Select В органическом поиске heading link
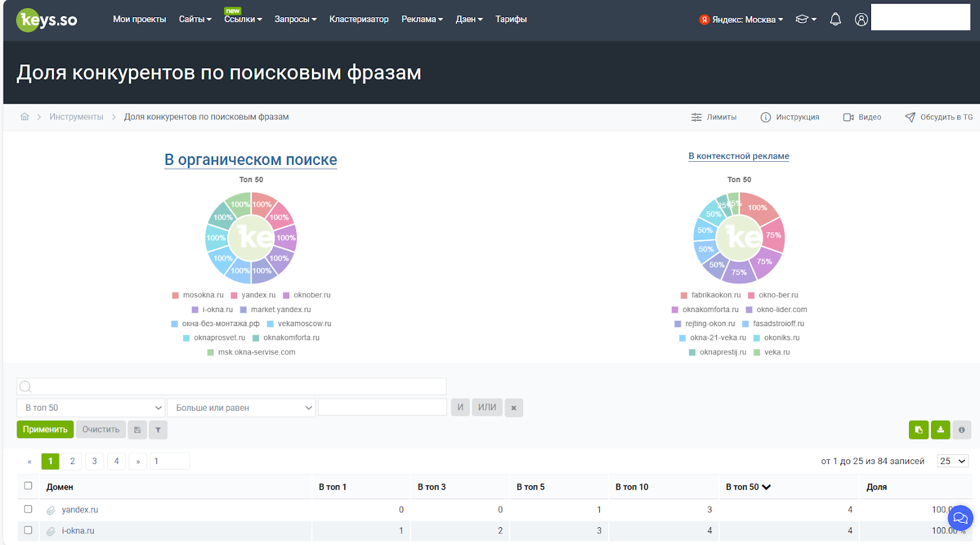This screenshot has height=545, width=980. point(251,159)
